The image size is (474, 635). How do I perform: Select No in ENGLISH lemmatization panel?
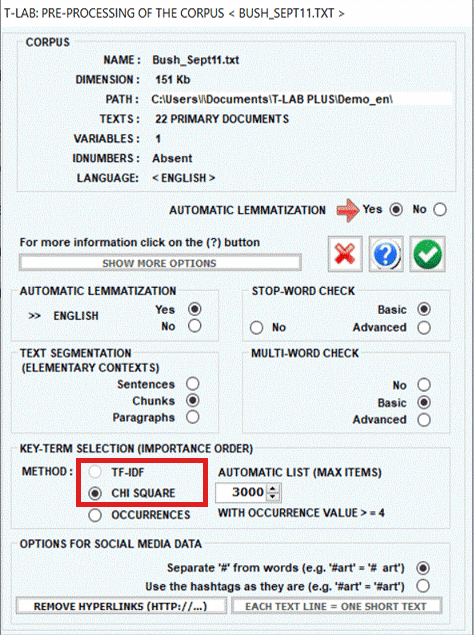point(194,326)
